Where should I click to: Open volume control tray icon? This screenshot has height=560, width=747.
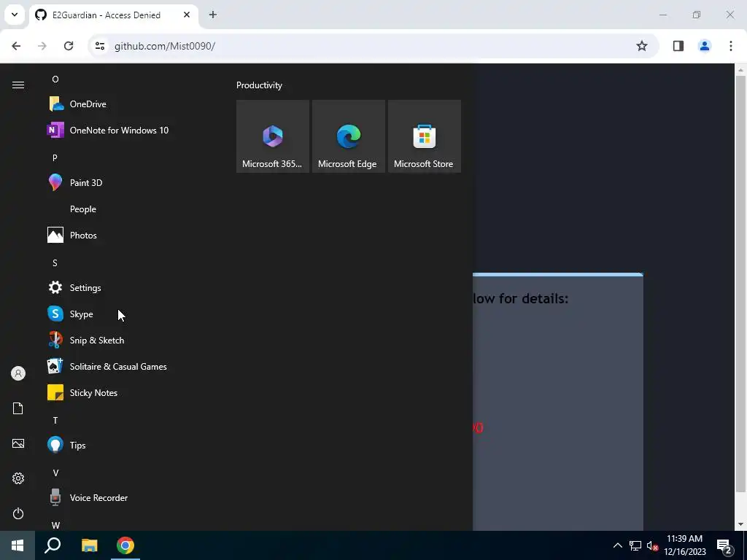click(x=652, y=545)
